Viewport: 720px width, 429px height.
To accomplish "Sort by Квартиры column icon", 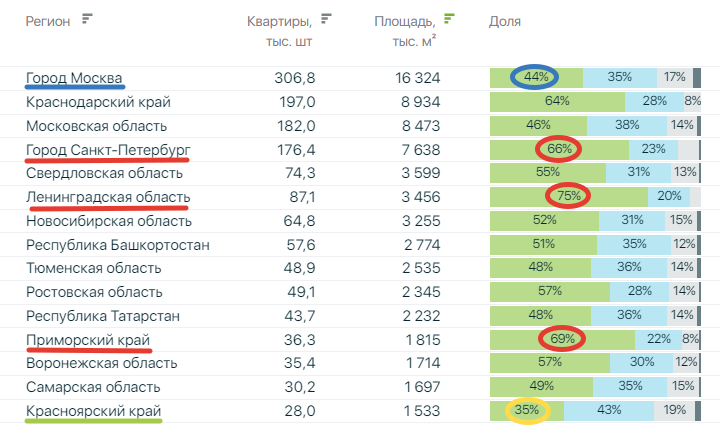I will click(x=326, y=19).
